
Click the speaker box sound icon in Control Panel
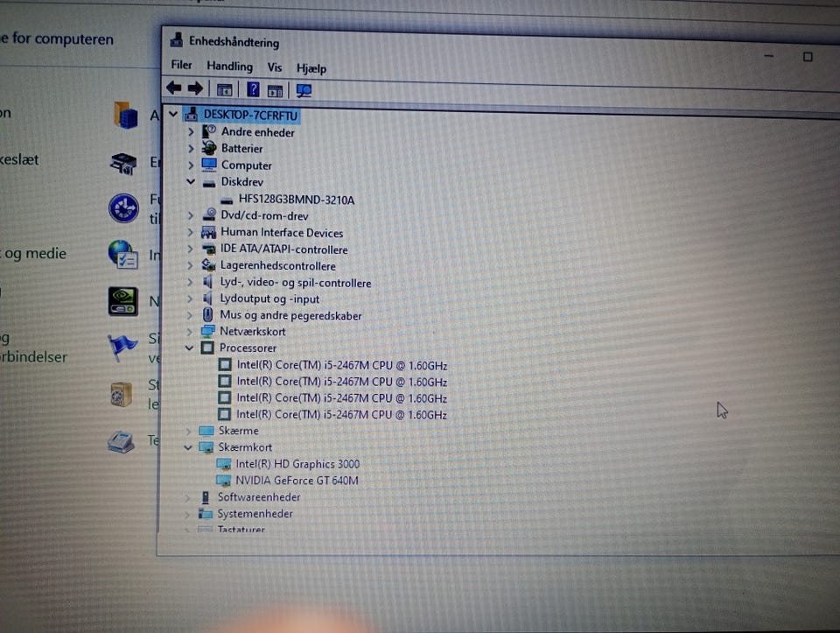click(121, 395)
